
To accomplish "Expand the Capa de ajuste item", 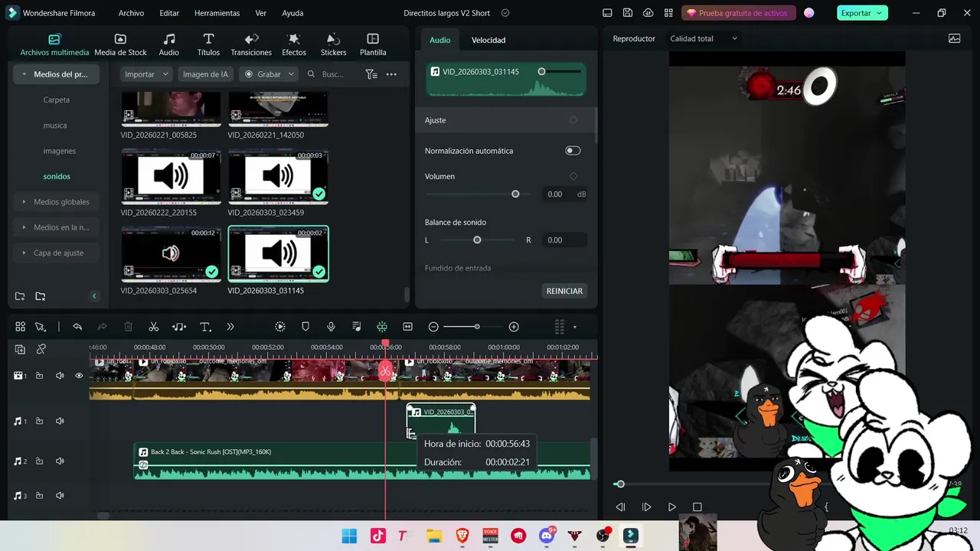I will (55, 253).
